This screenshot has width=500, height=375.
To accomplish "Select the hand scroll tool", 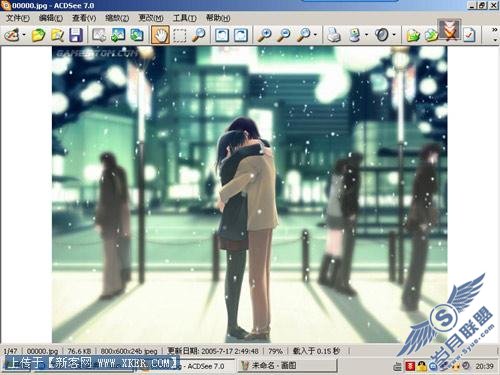I will click(161, 35).
